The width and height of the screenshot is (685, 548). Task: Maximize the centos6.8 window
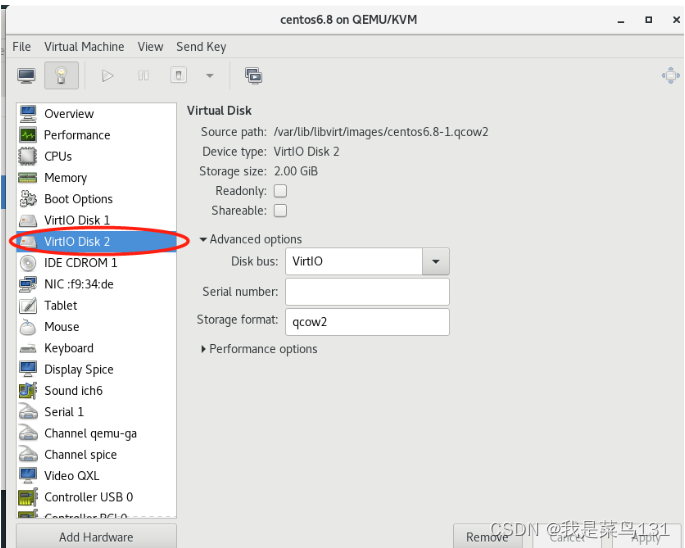(x=648, y=20)
